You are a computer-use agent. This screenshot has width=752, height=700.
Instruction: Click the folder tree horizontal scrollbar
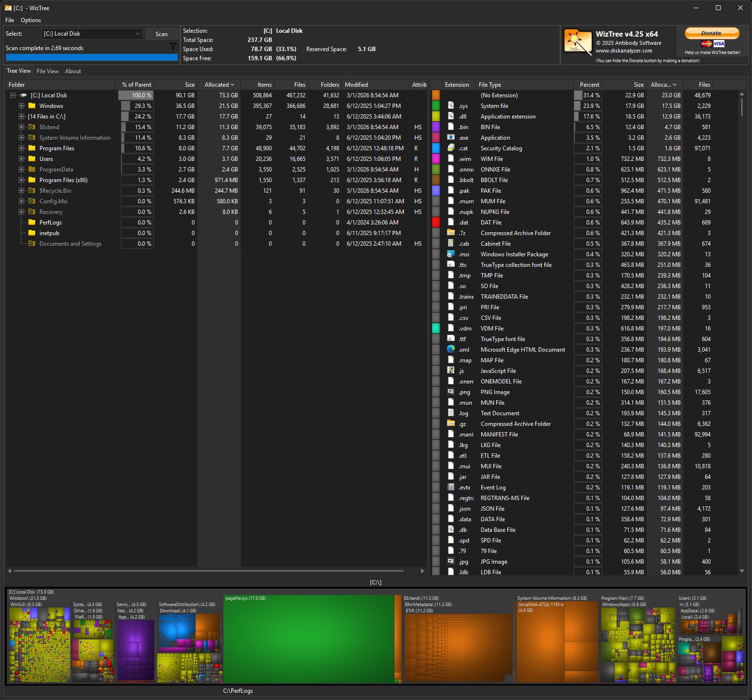pos(209,571)
